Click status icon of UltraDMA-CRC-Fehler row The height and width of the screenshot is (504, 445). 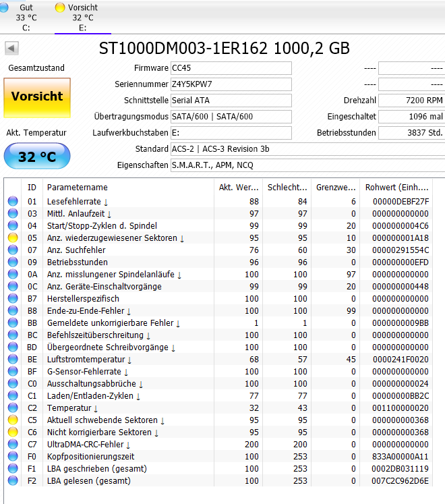pyautogui.click(x=13, y=444)
